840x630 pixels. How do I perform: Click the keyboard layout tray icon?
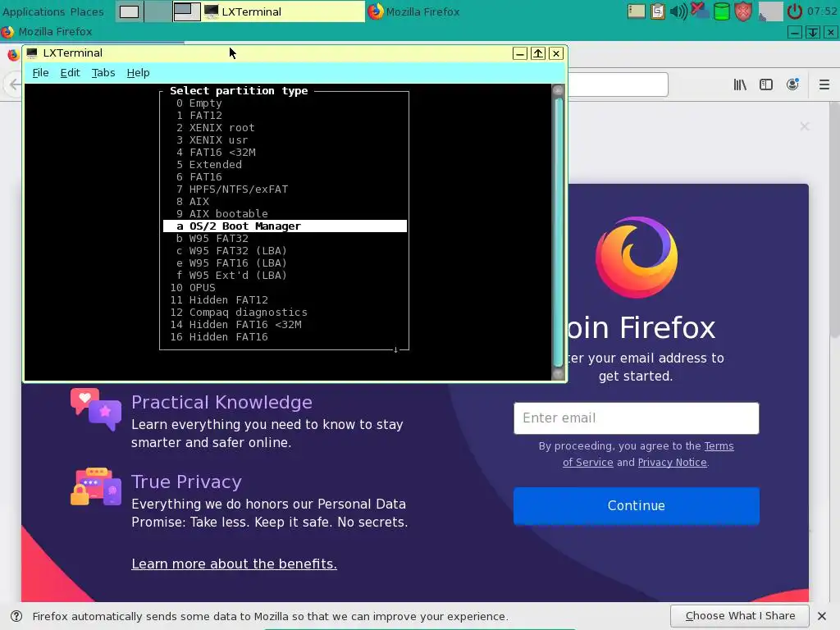pos(636,11)
